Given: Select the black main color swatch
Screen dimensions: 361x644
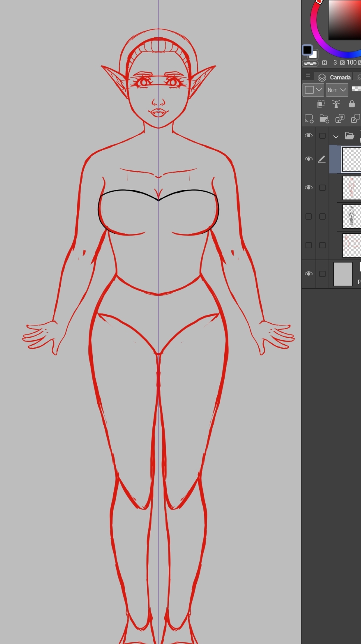Looking at the screenshot, I should pos(307,50).
